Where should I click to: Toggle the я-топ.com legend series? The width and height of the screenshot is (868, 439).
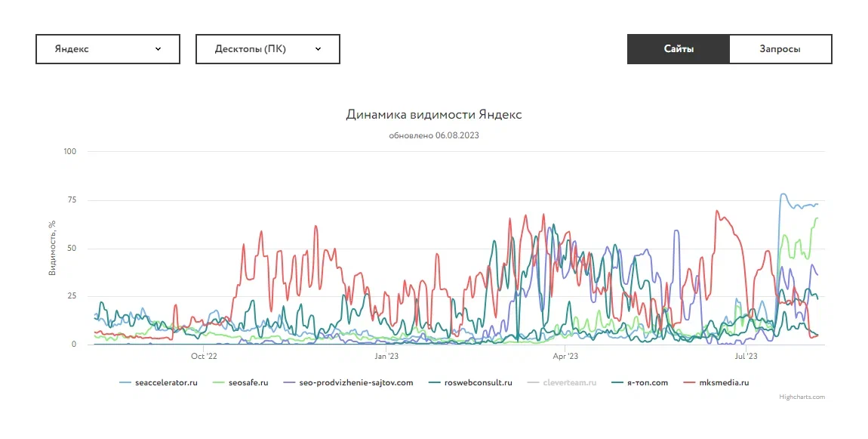point(639,382)
